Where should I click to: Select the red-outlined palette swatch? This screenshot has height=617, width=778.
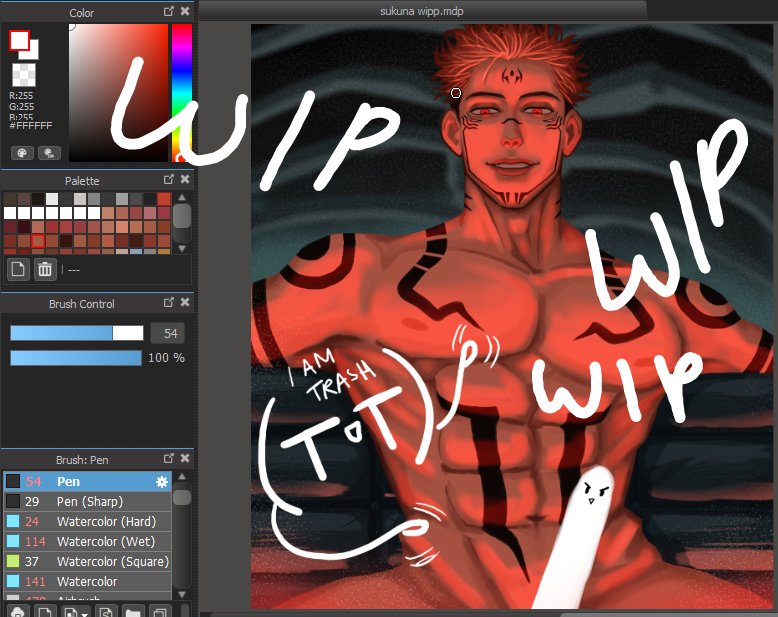click(38, 241)
